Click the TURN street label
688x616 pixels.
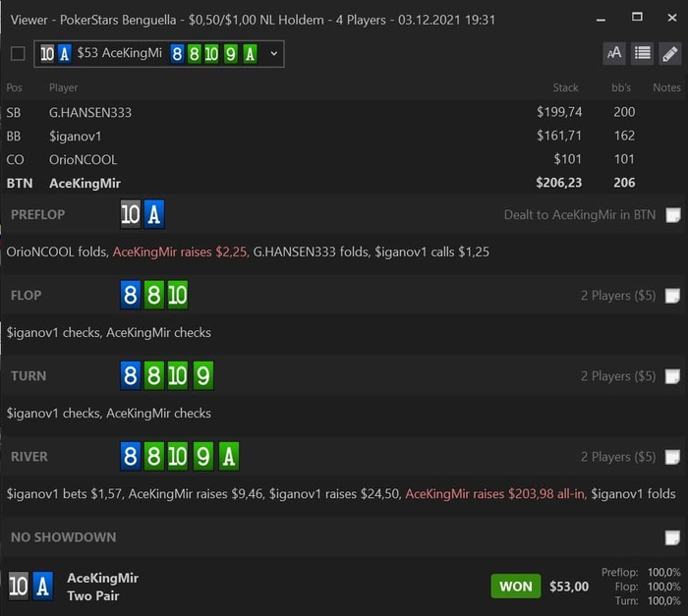(29, 376)
